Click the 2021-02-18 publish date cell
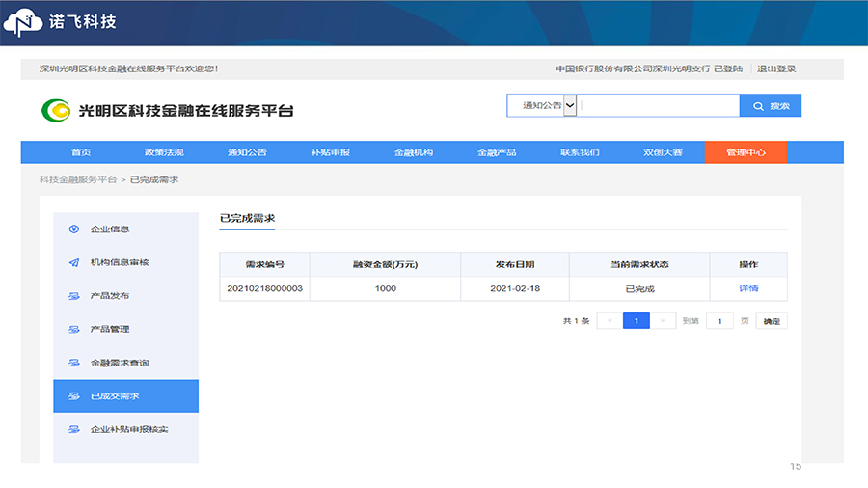The width and height of the screenshot is (868, 488). coord(515,288)
